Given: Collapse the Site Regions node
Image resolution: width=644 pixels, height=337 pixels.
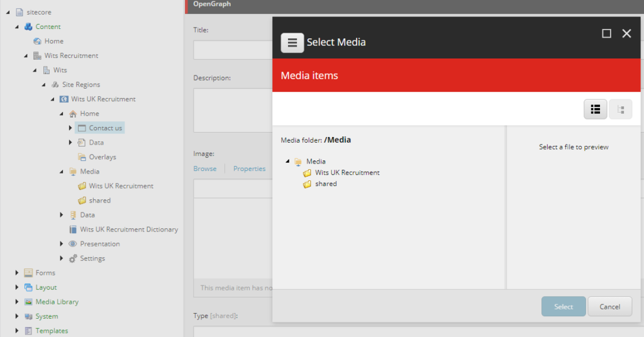Looking at the screenshot, I should [43, 84].
